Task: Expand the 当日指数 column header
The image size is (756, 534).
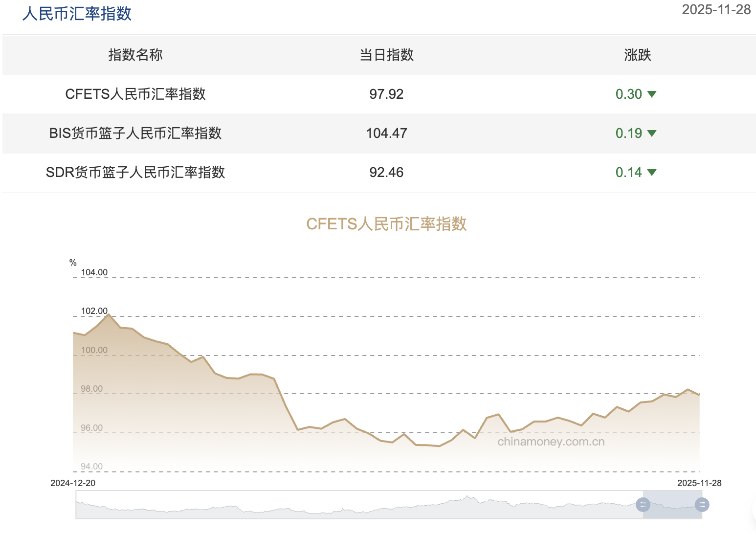Action: click(x=386, y=55)
